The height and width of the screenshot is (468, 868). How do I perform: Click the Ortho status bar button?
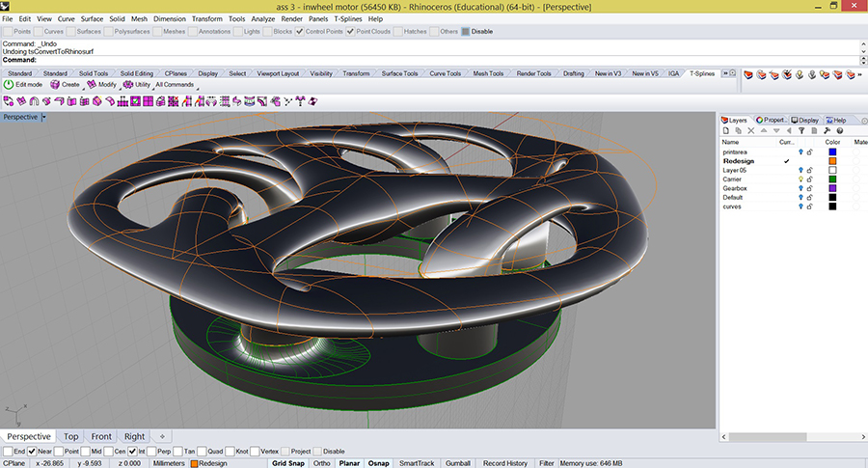[x=321, y=463]
